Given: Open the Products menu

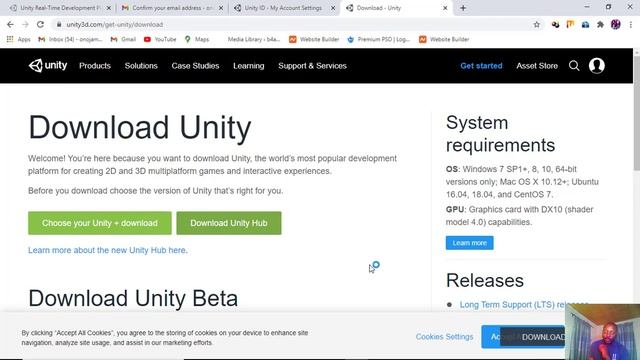Looking at the screenshot, I should click(x=95, y=66).
